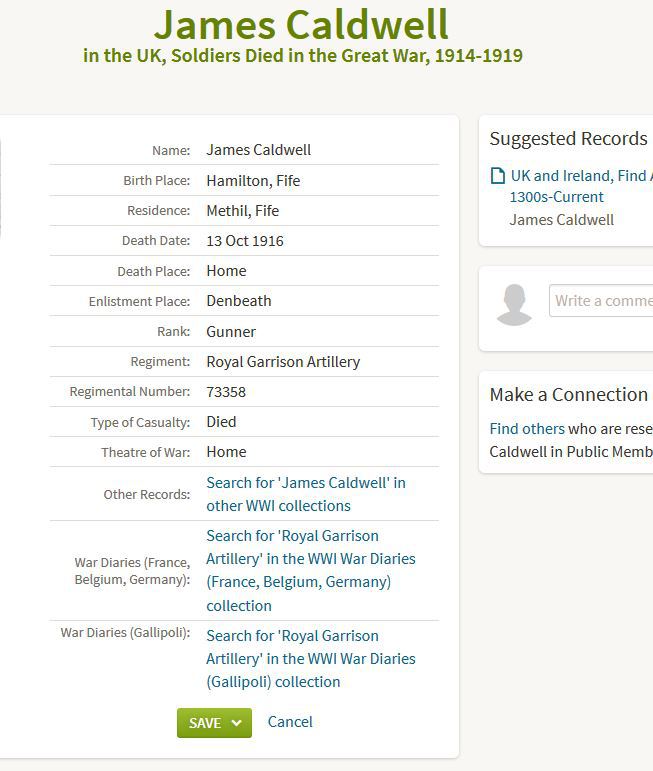Image resolution: width=653 pixels, height=771 pixels.
Task: Click the death date '13 Oct 1916'
Action: pyautogui.click(x=245, y=241)
